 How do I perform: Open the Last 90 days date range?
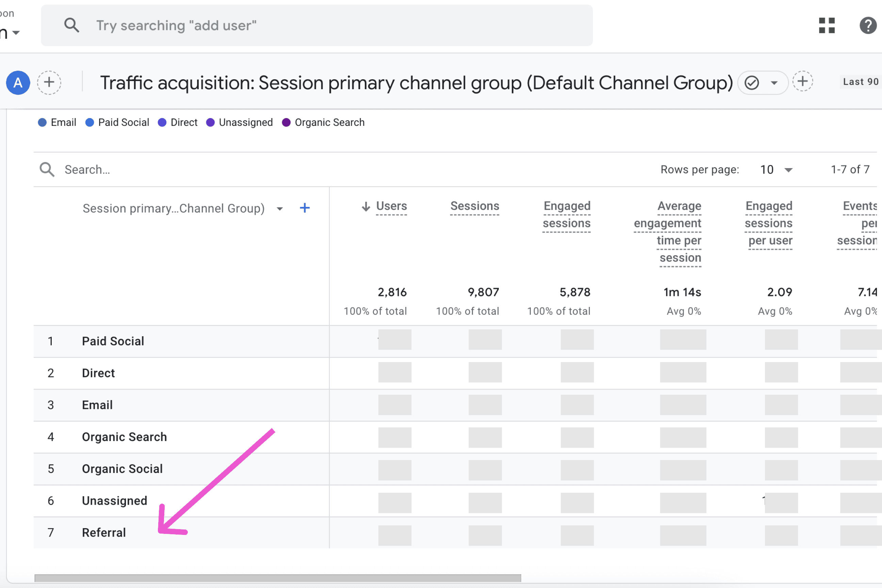click(860, 82)
